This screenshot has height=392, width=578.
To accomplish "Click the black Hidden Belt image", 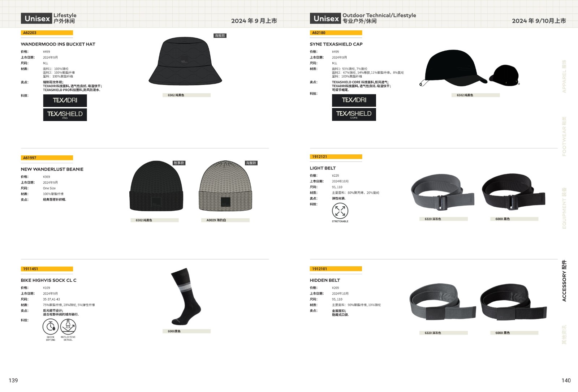I will tap(513, 302).
